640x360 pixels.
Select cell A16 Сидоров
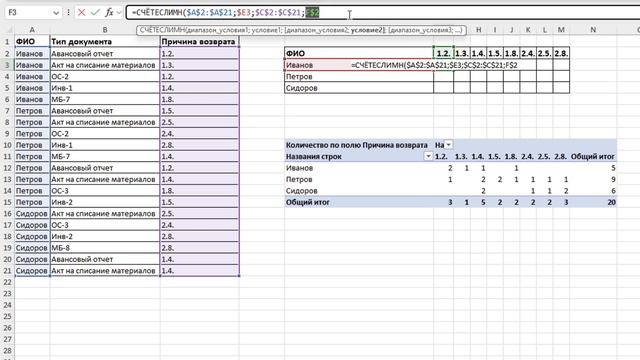32,213
